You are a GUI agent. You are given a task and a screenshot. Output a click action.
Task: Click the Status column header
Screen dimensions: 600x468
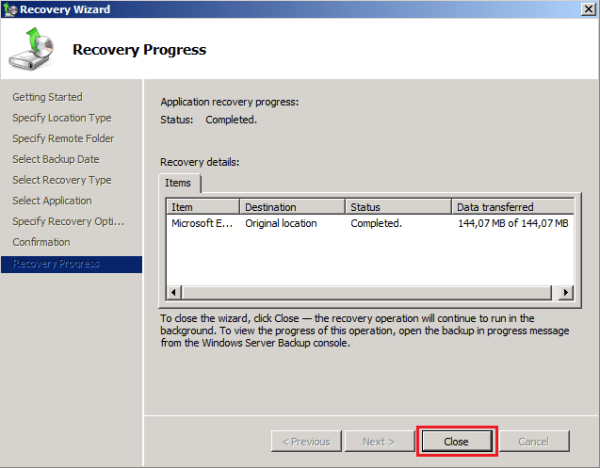398,207
